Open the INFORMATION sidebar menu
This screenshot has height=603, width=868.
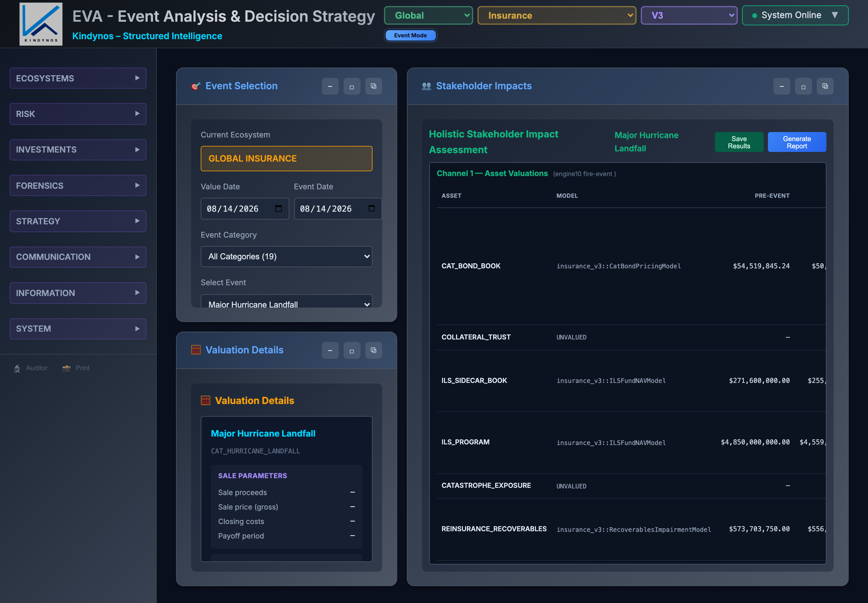coord(78,293)
